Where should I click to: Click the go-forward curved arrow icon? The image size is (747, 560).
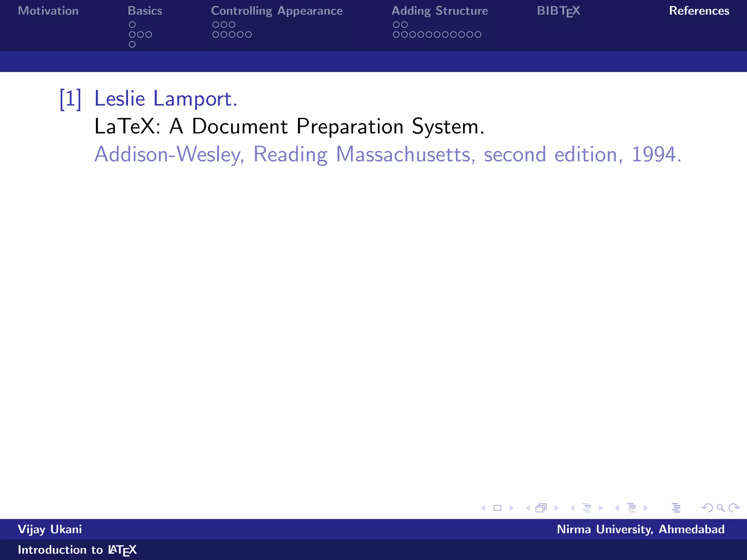pos(734,508)
